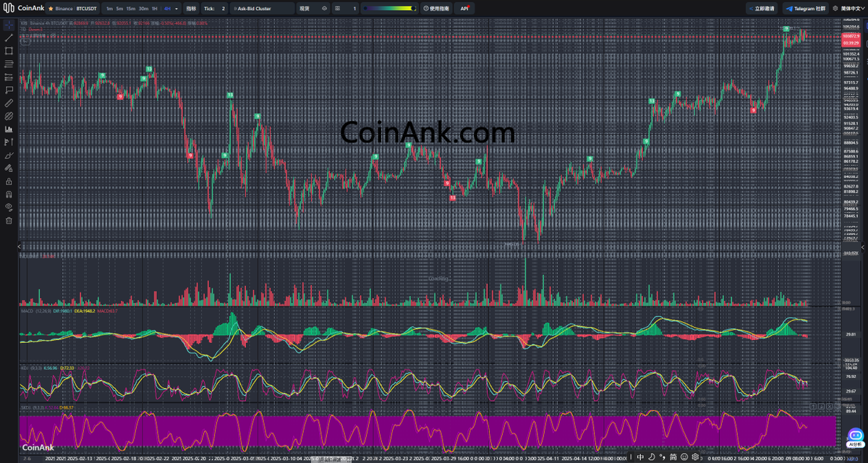
Task: Click the cloud icon next to 现货
Action: (x=324, y=9)
